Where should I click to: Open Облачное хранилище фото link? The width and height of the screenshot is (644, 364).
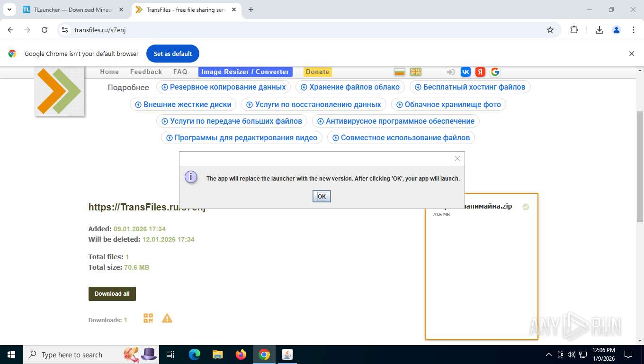coord(448,104)
